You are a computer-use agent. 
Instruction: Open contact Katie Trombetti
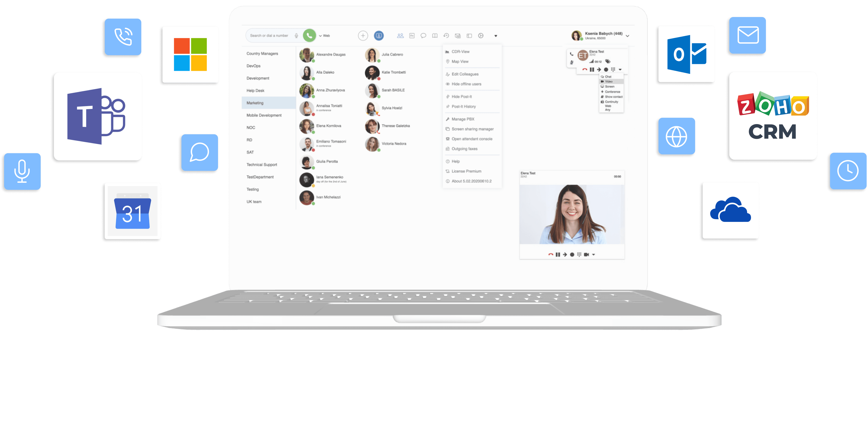386,73
